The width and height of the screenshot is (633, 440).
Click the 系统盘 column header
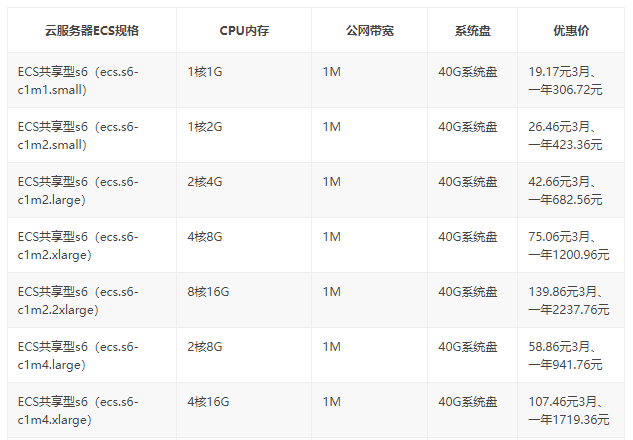click(x=472, y=31)
